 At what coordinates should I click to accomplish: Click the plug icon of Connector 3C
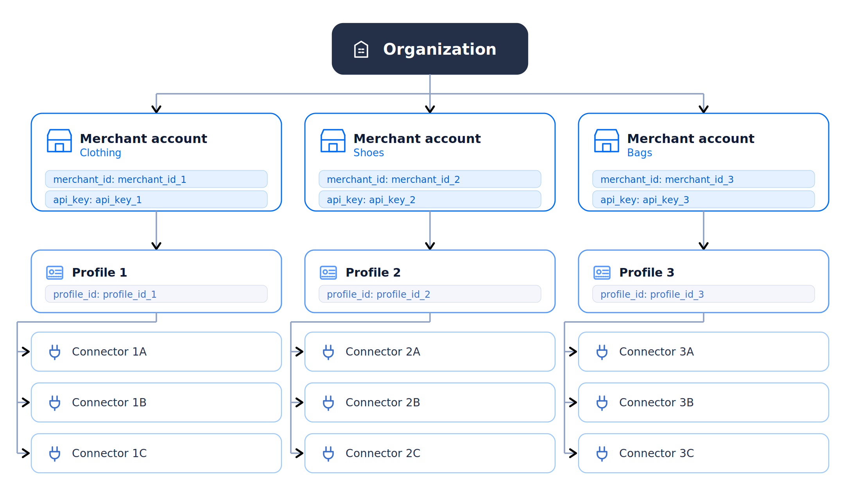pos(602,453)
